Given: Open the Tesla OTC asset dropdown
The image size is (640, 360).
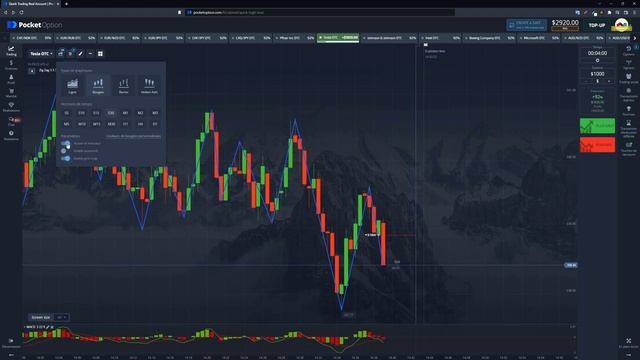Looking at the screenshot, I should pyautogui.click(x=41, y=53).
